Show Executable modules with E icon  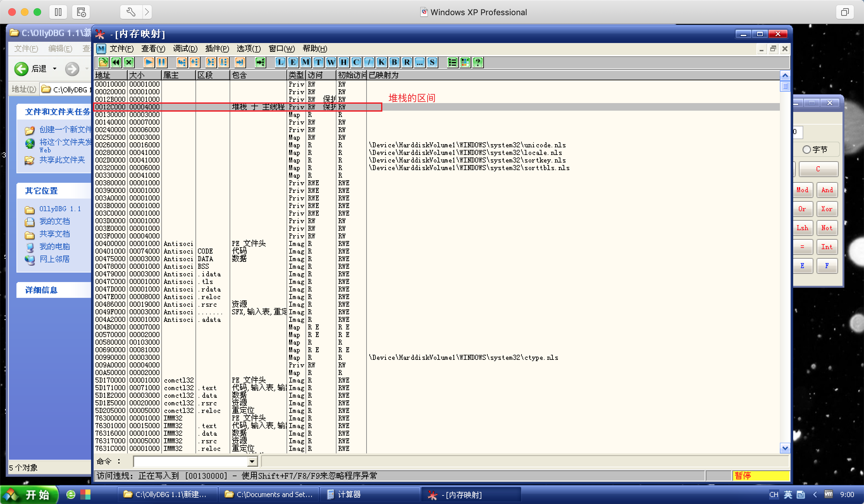(293, 62)
